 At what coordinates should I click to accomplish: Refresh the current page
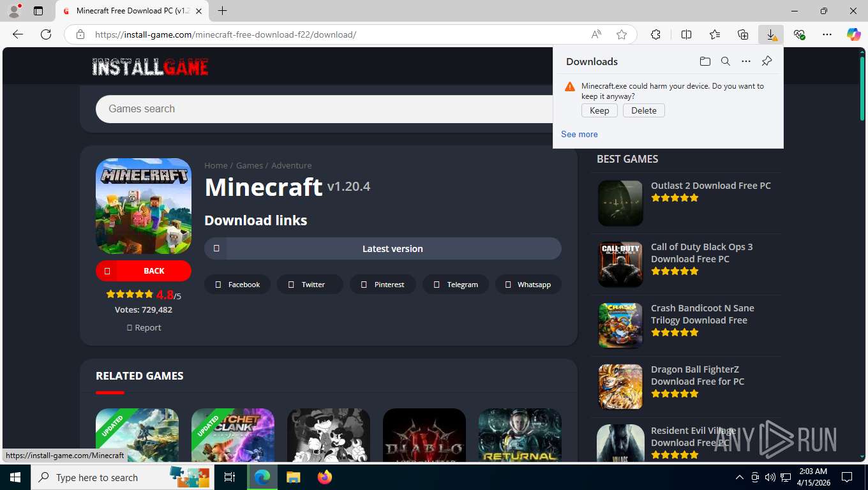click(x=46, y=34)
